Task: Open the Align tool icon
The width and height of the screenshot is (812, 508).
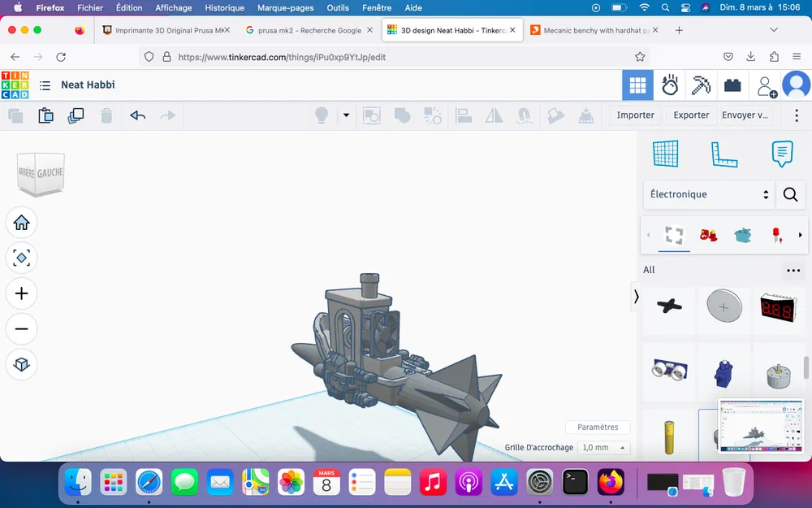Action: 464,115
